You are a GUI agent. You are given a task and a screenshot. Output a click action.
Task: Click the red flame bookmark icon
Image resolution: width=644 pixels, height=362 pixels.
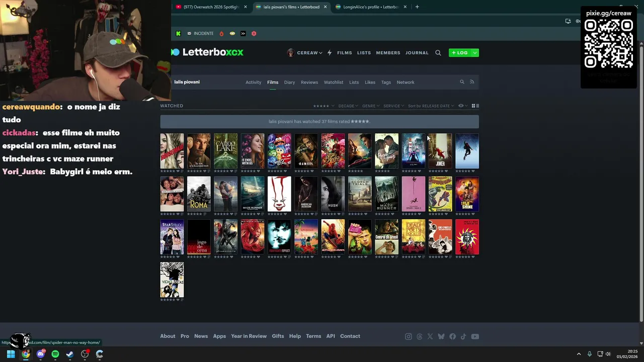point(221,34)
